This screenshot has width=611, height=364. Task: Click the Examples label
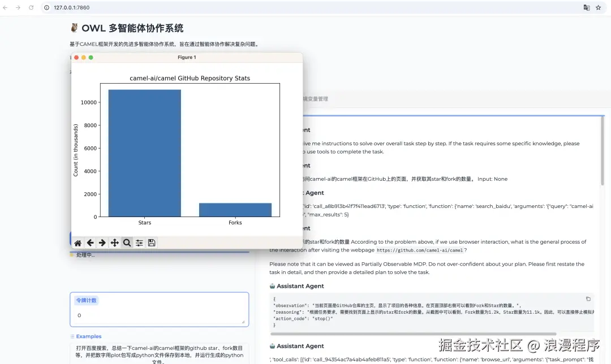coord(88,336)
